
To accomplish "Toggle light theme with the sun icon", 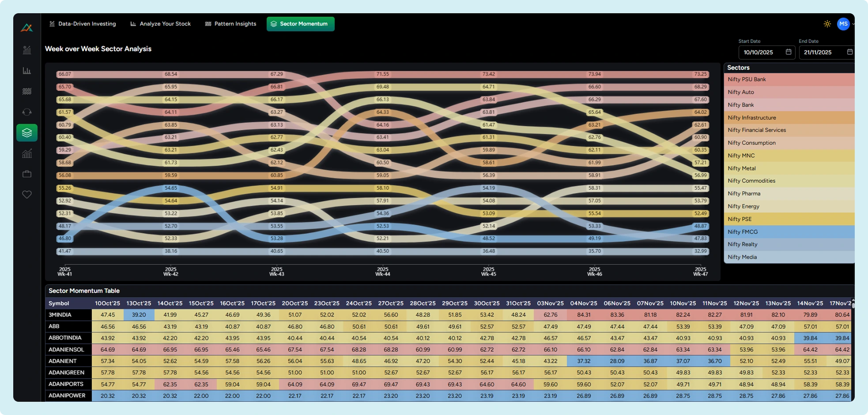I will pos(827,24).
